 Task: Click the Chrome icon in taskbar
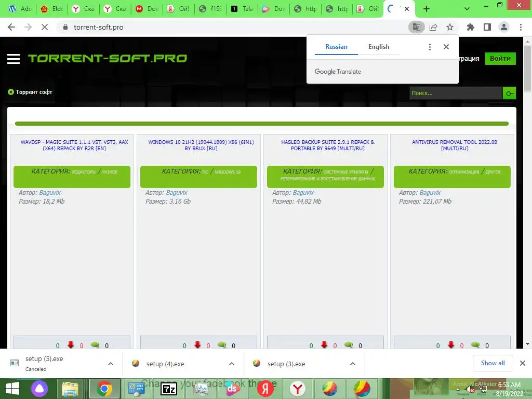tap(104, 389)
